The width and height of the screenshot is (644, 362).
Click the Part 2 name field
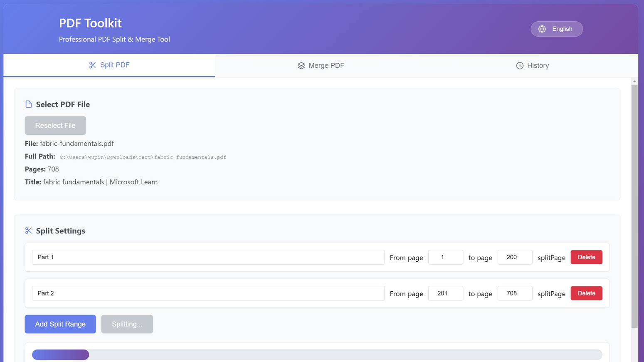208,293
